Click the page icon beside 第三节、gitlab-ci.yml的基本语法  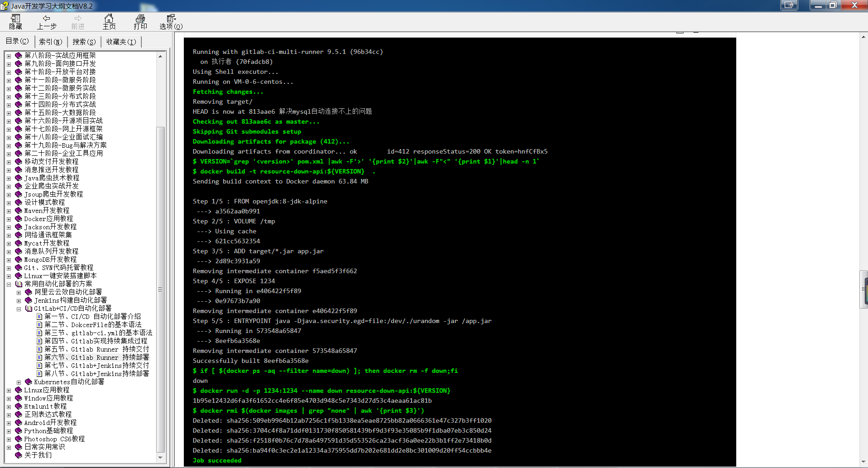39,333
